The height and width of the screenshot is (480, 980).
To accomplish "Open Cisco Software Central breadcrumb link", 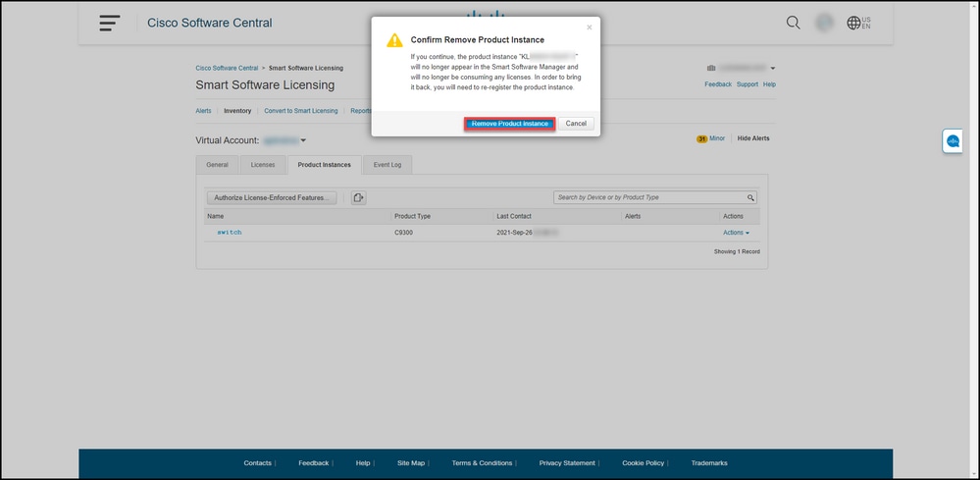I will (227, 68).
